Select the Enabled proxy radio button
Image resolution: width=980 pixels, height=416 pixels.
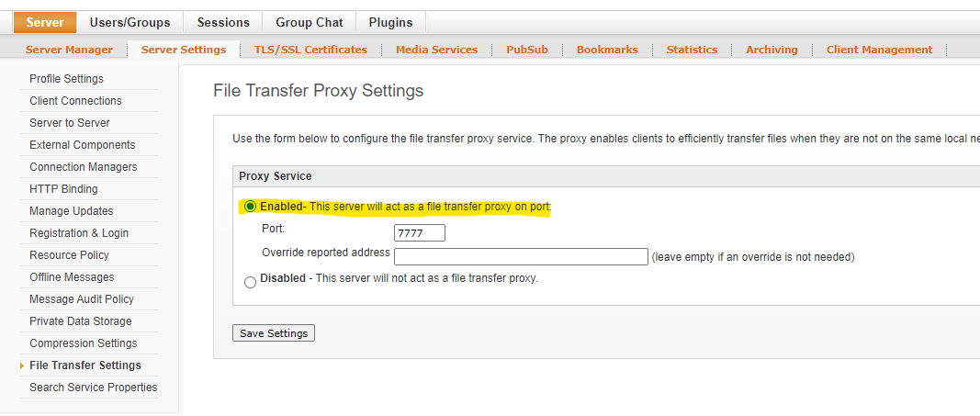(251, 207)
